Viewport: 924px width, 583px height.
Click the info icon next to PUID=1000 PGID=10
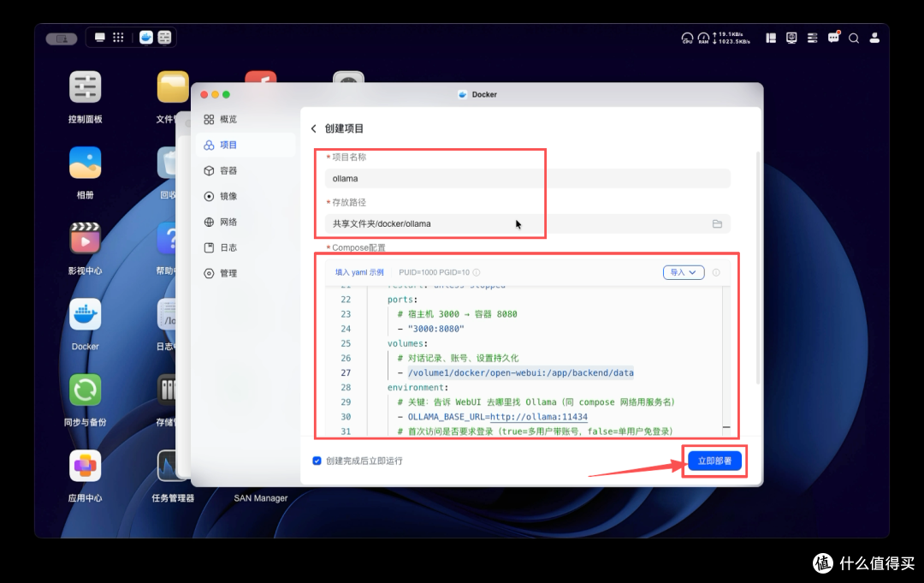[x=477, y=272]
